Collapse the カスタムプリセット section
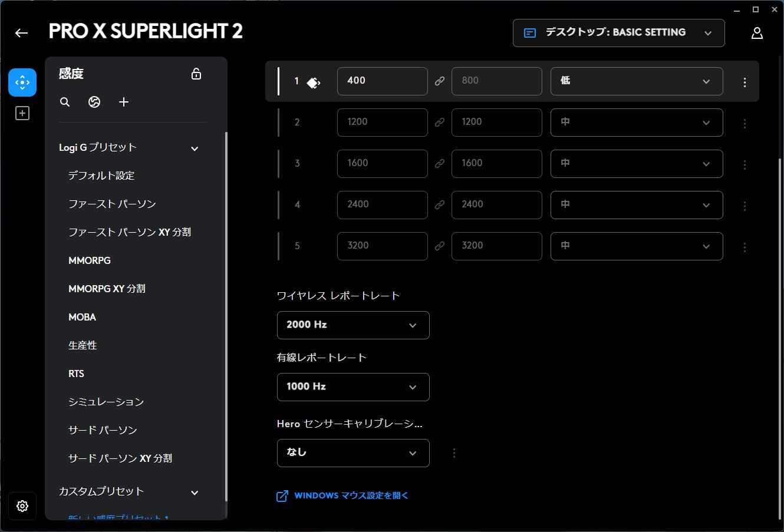Viewport: 784px width, 532px height. 195,493
